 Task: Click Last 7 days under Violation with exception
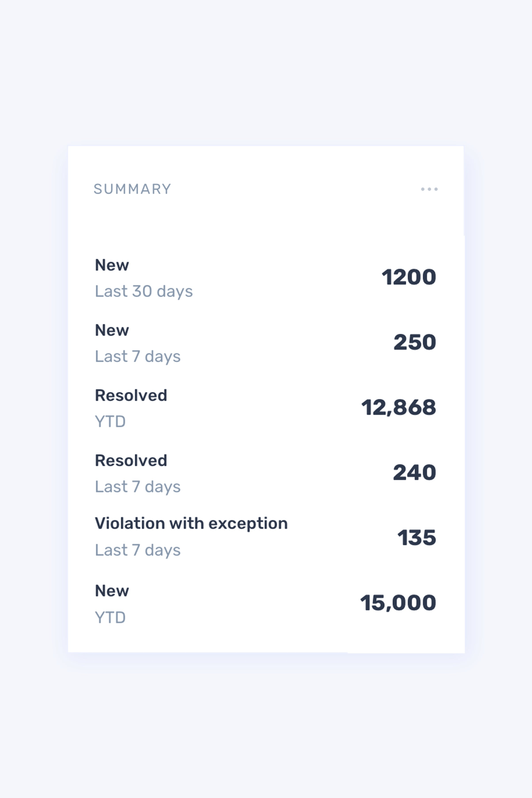tap(138, 550)
